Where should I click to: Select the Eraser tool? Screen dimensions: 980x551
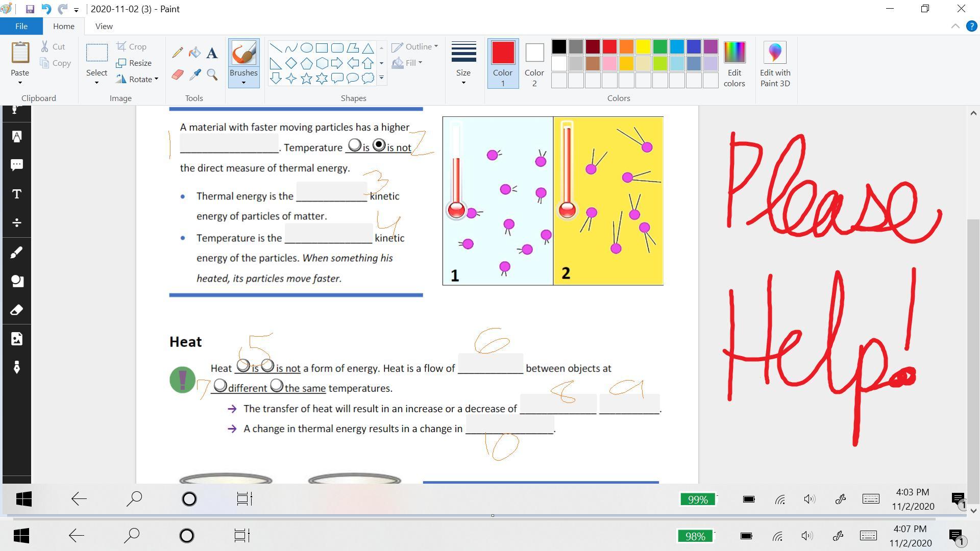[177, 75]
